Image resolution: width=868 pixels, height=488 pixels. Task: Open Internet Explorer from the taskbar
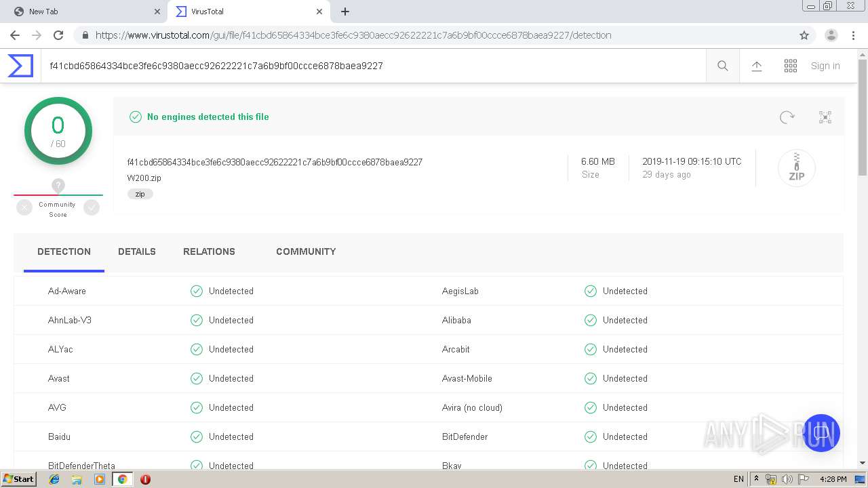[54, 479]
